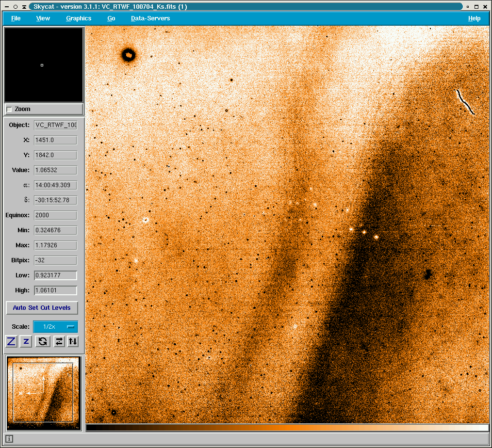The image size is (492, 448).
Task: Click the colorbar ramp below the image
Action: point(287,428)
